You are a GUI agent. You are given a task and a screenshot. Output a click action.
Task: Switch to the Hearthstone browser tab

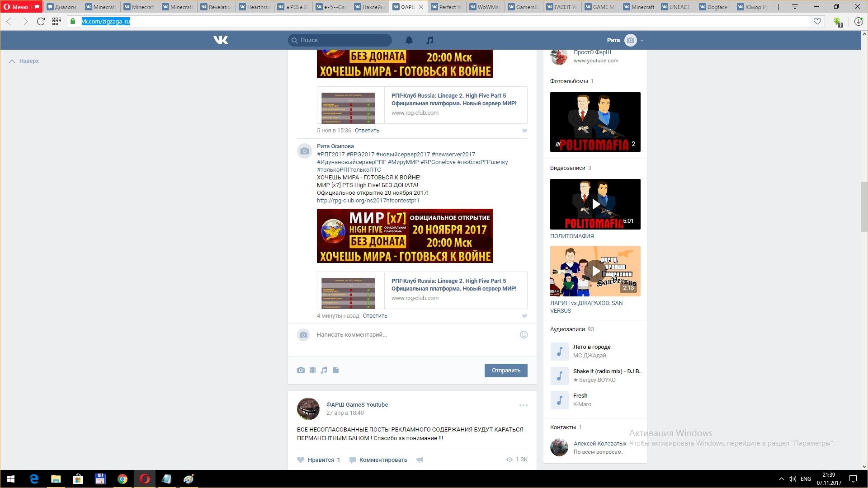[x=254, y=7]
